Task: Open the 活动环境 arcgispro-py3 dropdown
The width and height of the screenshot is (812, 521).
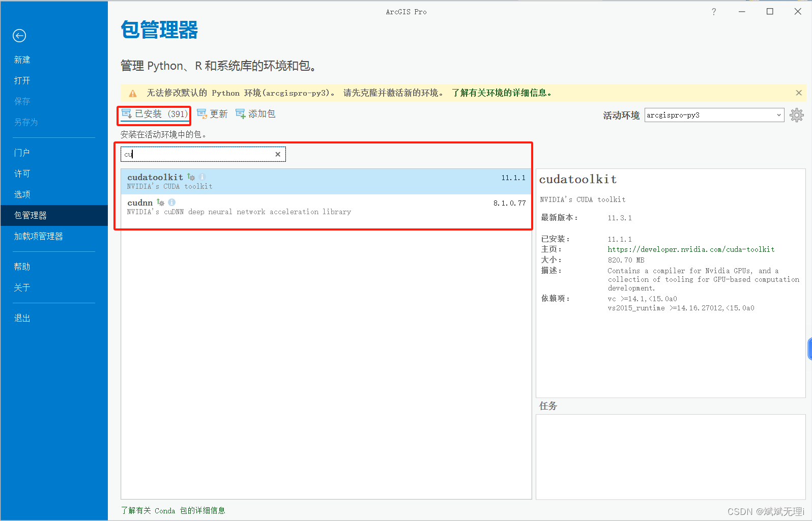Action: [x=714, y=115]
